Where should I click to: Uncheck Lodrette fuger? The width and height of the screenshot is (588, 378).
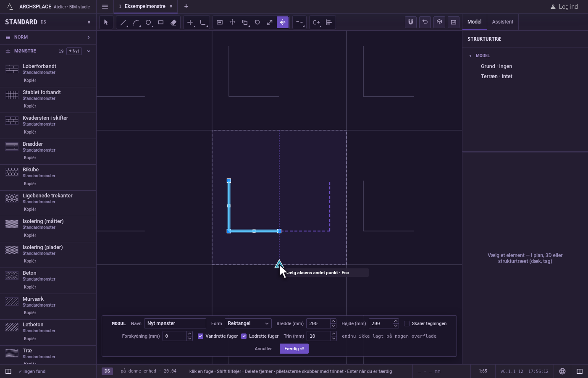pyautogui.click(x=244, y=336)
